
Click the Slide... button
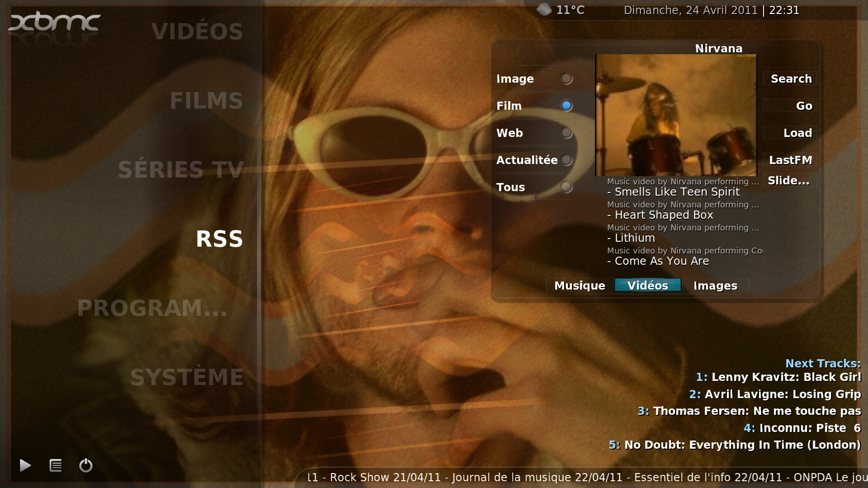(790, 180)
